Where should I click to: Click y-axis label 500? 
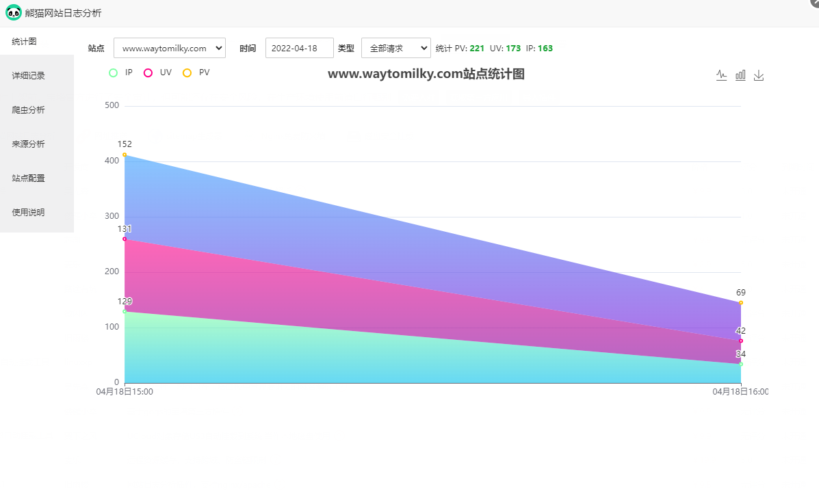pyautogui.click(x=112, y=105)
